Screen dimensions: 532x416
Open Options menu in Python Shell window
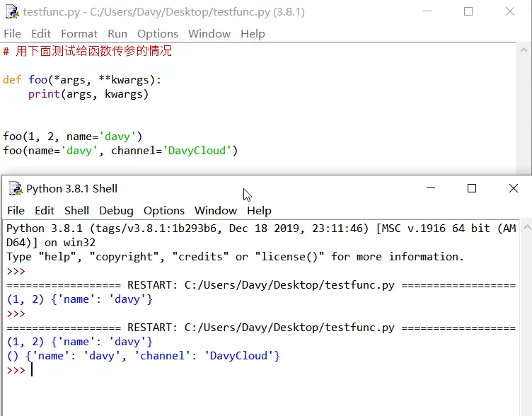pyautogui.click(x=164, y=211)
